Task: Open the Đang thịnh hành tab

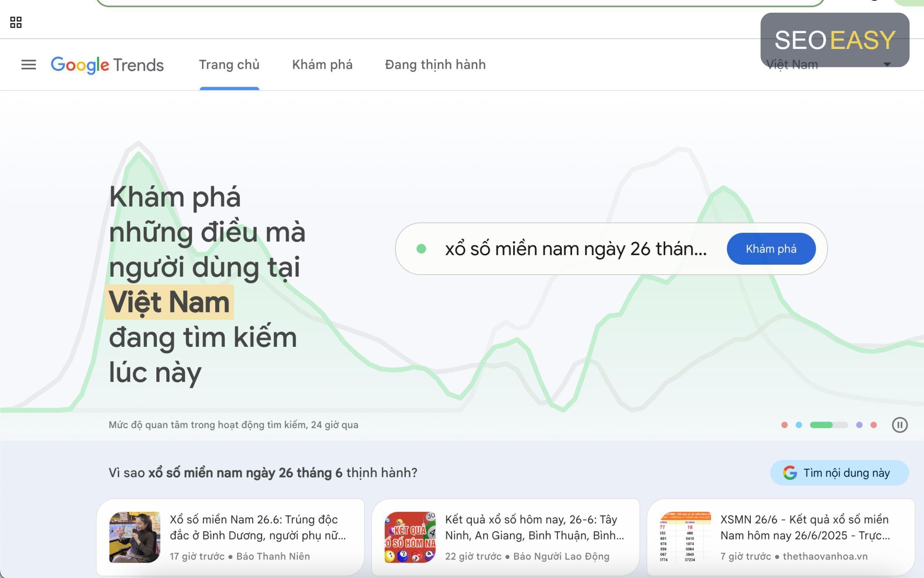Action: [x=435, y=65]
